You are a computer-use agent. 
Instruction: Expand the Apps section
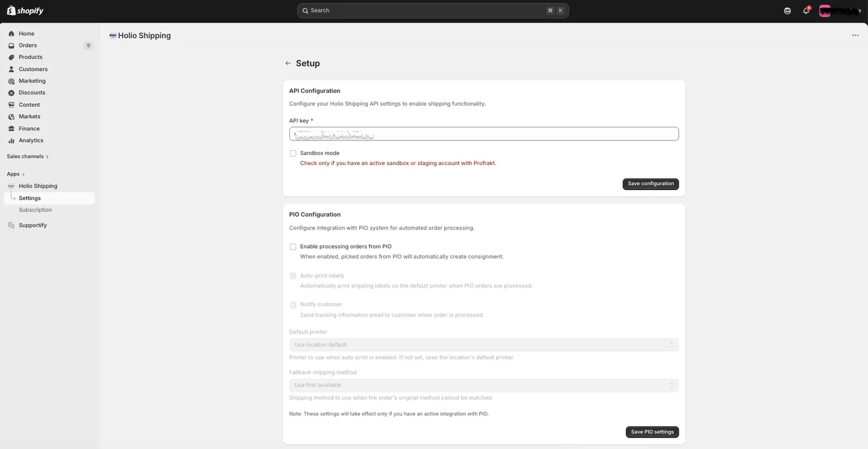pyautogui.click(x=16, y=174)
